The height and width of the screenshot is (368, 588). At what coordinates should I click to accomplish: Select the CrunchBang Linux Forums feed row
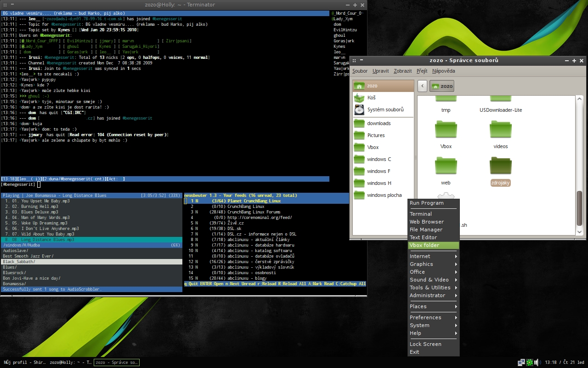[275, 212]
